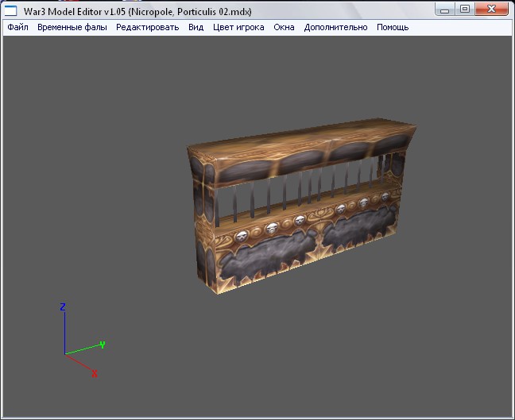Click the portcullis gate model in the viewport
This screenshot has width=515, height=420.
point(300,206)
